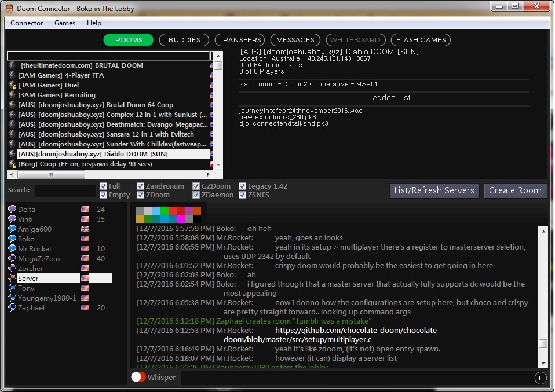Pick the orange chat color swatch
This screenshot has width=555, height=392.
tap(197, 211)
